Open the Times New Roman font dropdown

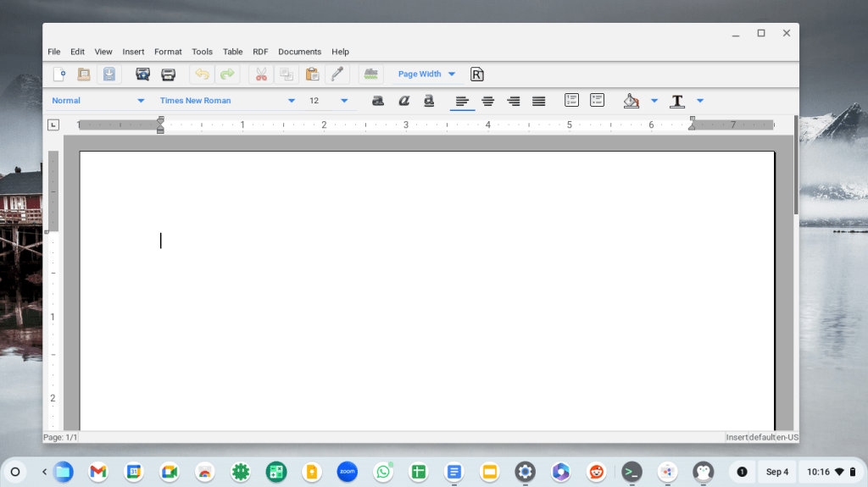click(x=292, y=101)
